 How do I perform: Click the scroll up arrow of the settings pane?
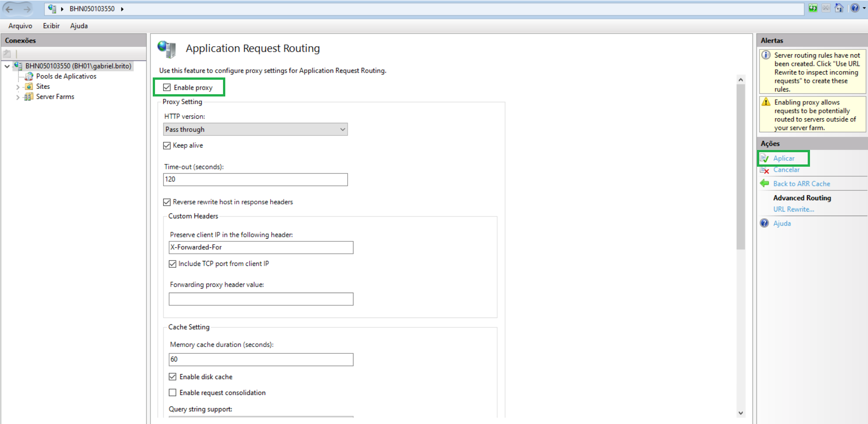coord(741,80)
